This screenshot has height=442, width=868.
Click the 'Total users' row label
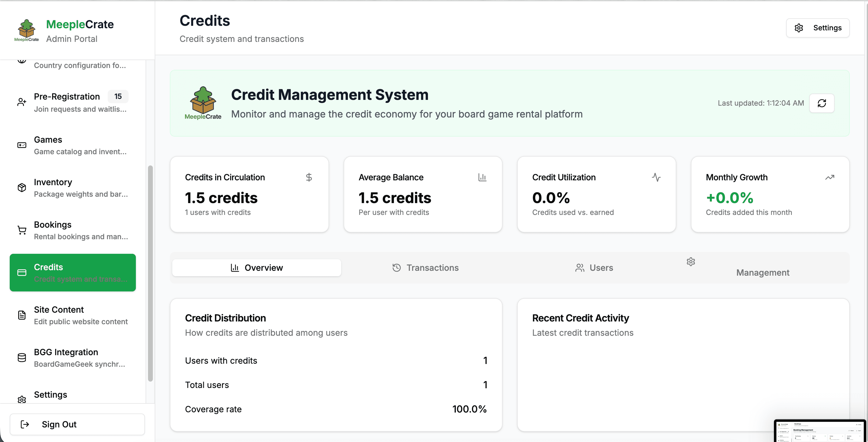[x=207, y=385]
